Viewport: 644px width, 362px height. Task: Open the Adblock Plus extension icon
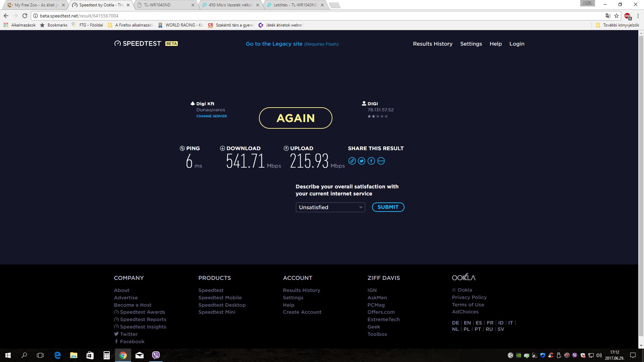tap(628, 16)
